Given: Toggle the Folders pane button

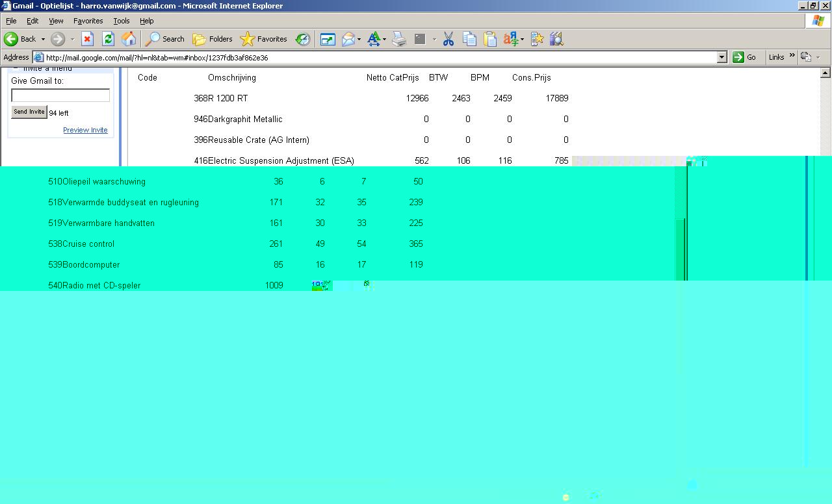Looking at the screenshot, I should (x=213, y=39).
